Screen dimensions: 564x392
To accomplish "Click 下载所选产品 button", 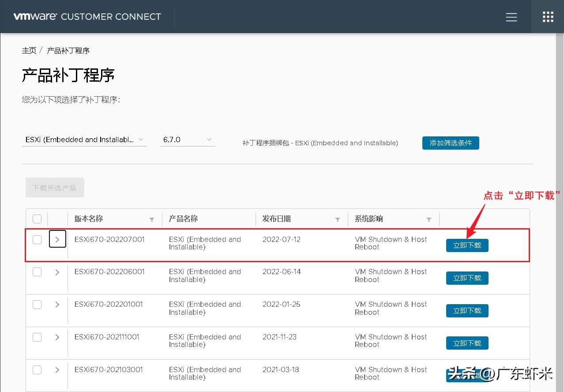I will click(55, 187).
